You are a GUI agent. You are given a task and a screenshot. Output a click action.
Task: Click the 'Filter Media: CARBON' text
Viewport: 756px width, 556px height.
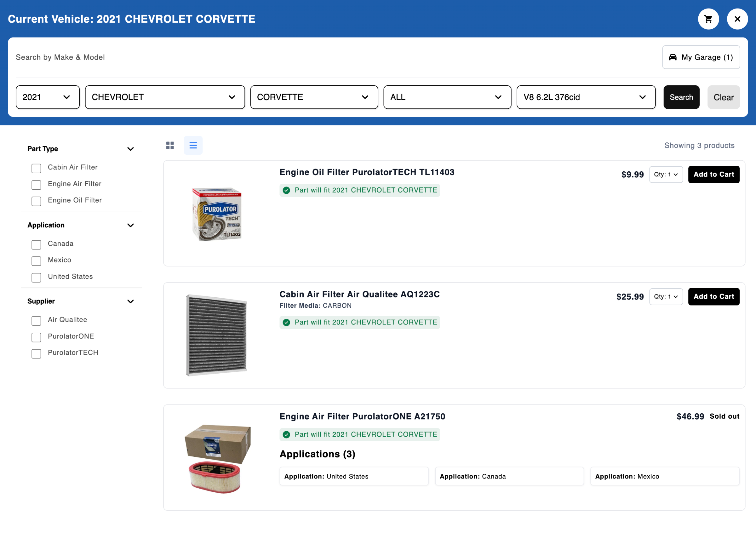315,306
